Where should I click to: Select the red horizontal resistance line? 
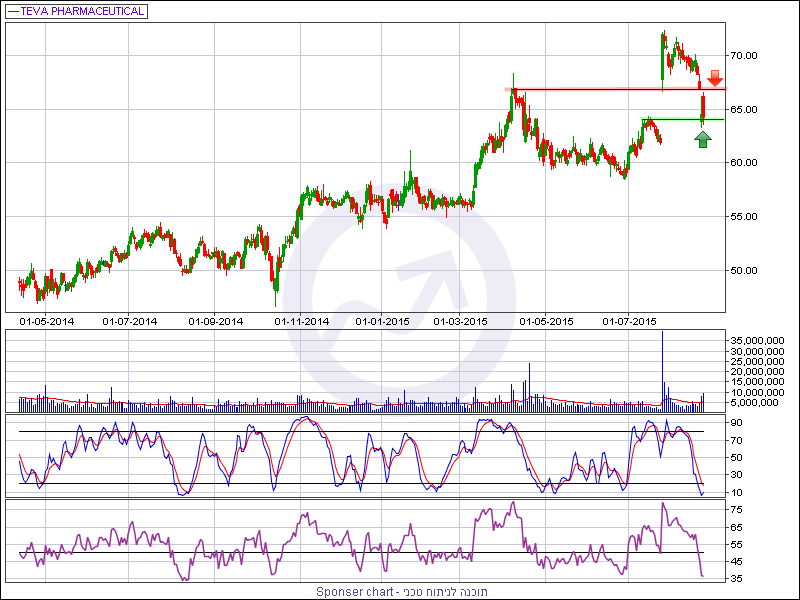600,89
